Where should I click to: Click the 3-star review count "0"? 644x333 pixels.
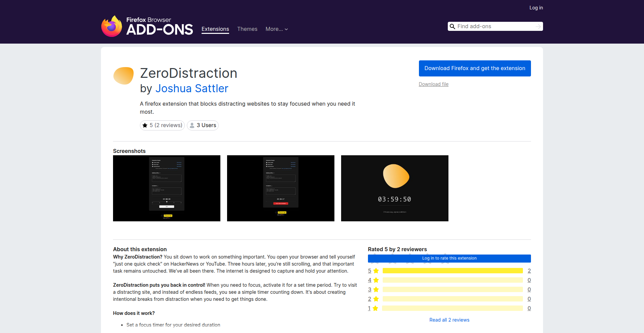tap(529, 289)
